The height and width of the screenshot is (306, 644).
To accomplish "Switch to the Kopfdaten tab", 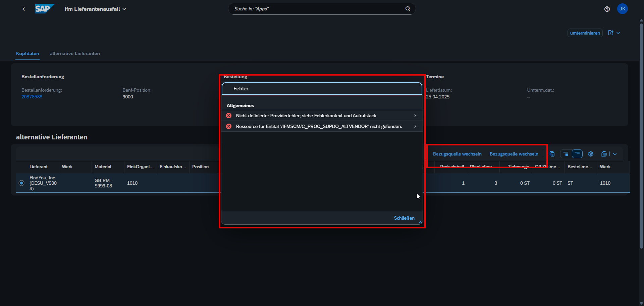I will [x=28, y=53].
